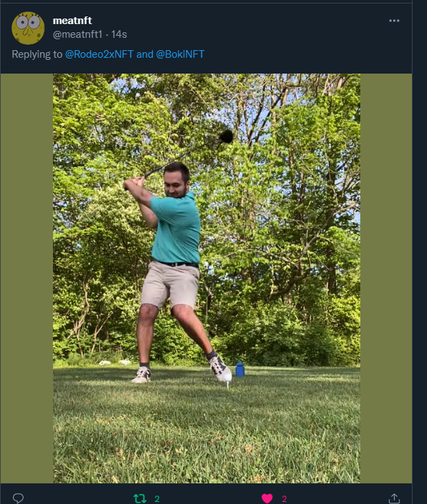Click the green retweet arrows icon
Image resolution: width=427 pixels, height=504 pixels.
(140, 498)
